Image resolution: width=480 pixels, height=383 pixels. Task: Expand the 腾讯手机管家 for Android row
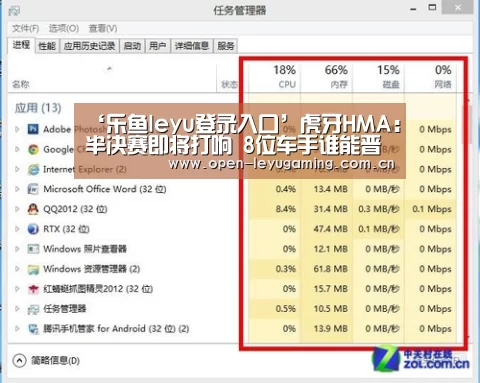pyautogui.click(x=17, y=329)
